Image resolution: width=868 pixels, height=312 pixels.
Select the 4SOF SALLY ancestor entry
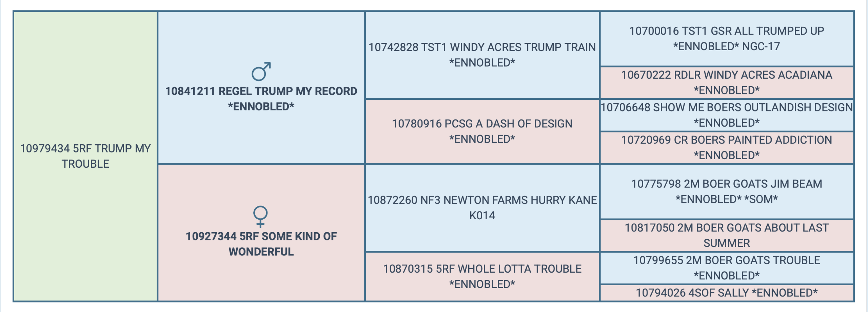point(726,293)
